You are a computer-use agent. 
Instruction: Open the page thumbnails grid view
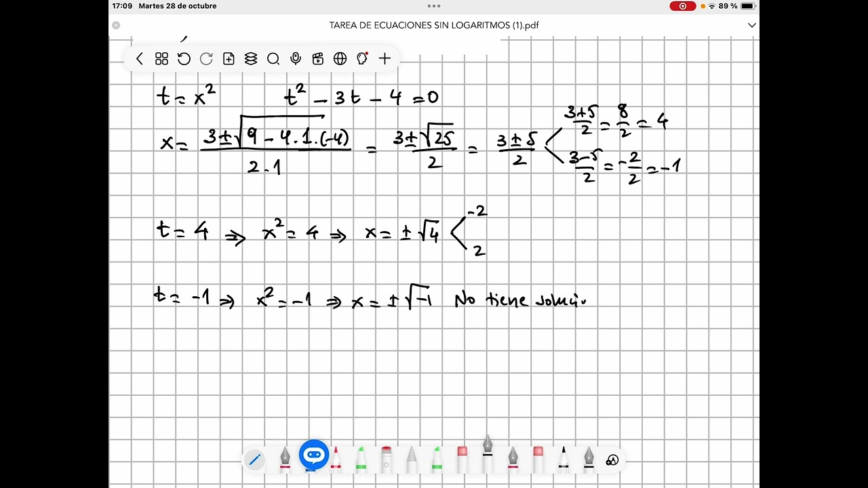point(161,59)
